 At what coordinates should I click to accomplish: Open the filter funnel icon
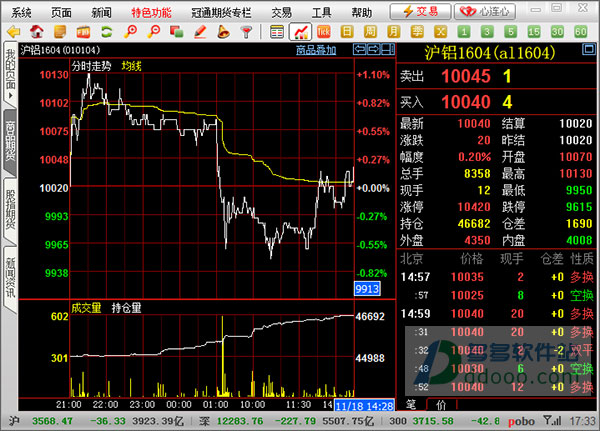pyautogui.click(x=247, y=31)
